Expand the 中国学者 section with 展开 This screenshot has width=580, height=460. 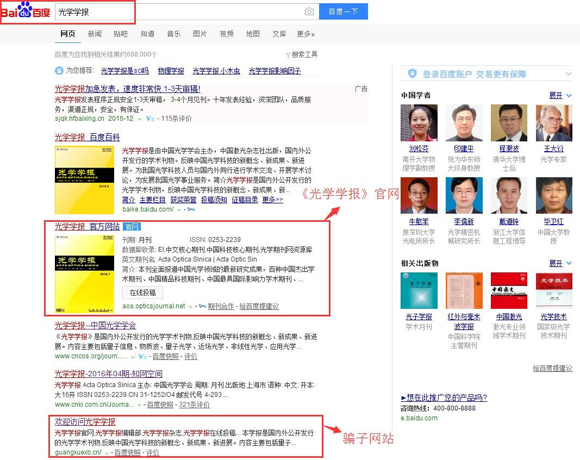point(560,95)
